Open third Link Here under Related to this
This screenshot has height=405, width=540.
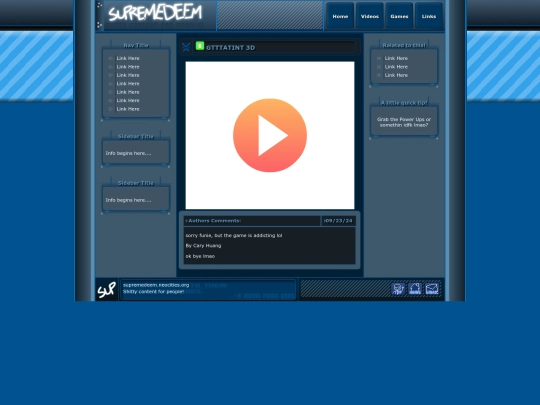396,75
